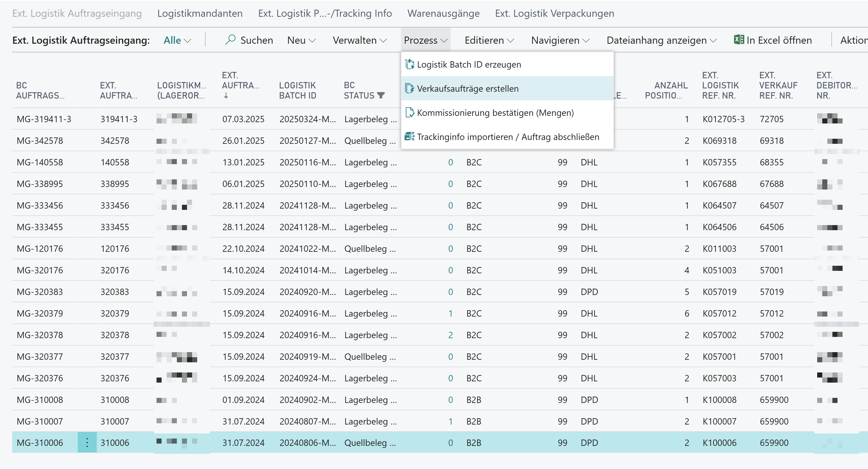
Task: Select Kommissionierung bestätigen (Mengen) menu entry
Action: coord(495,113)
